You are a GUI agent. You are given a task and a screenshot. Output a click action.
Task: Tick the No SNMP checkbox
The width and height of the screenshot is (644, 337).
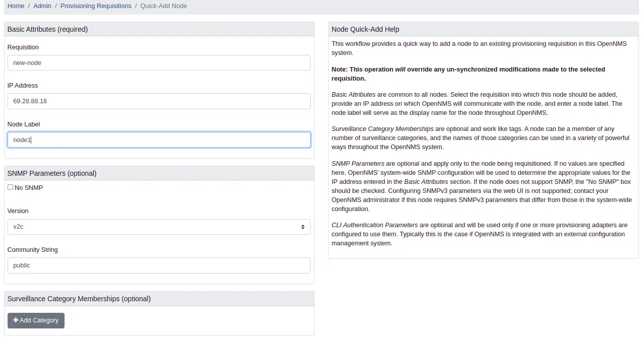pos(11,187)
